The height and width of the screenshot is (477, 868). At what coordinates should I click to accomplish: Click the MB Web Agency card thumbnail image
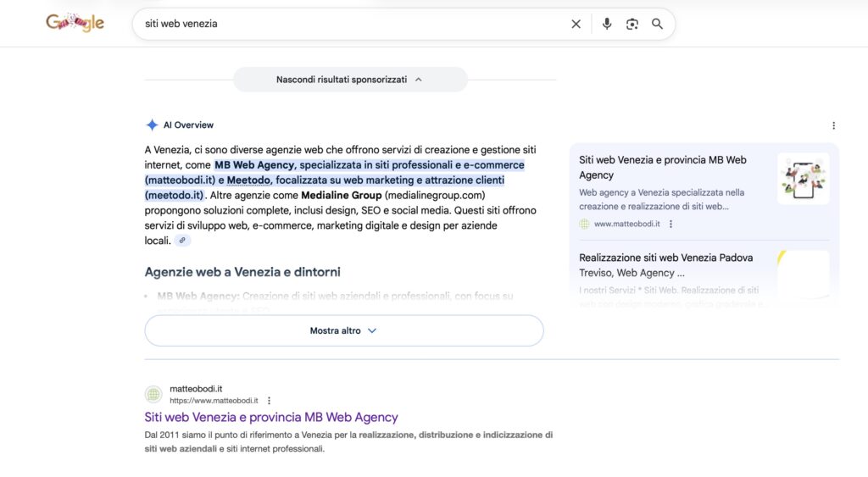coord(804,179)
